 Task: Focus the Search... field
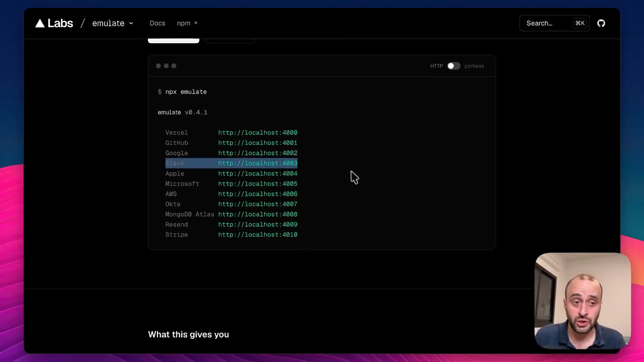coord(554,23)
